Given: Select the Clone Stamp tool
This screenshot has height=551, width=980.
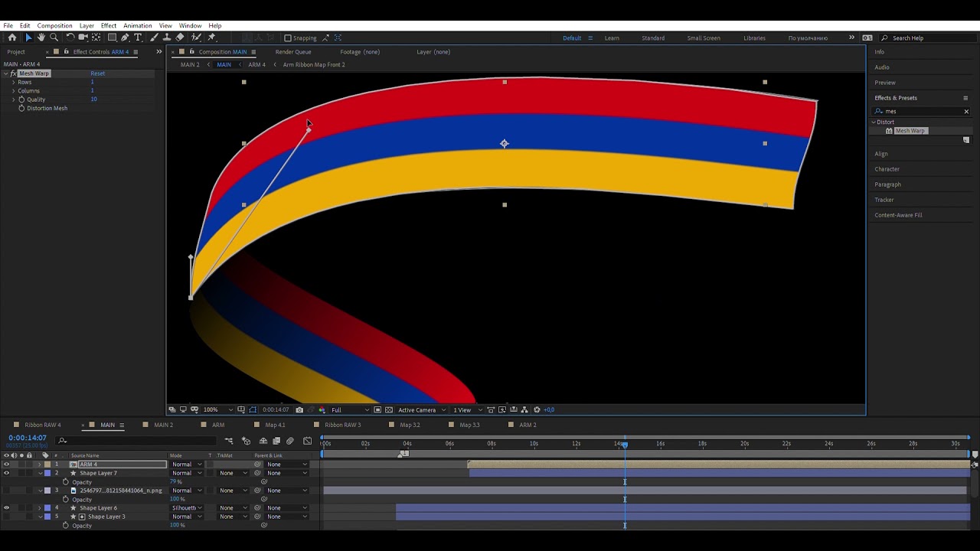Looking at the screenshot, I should tap(167, 37).
